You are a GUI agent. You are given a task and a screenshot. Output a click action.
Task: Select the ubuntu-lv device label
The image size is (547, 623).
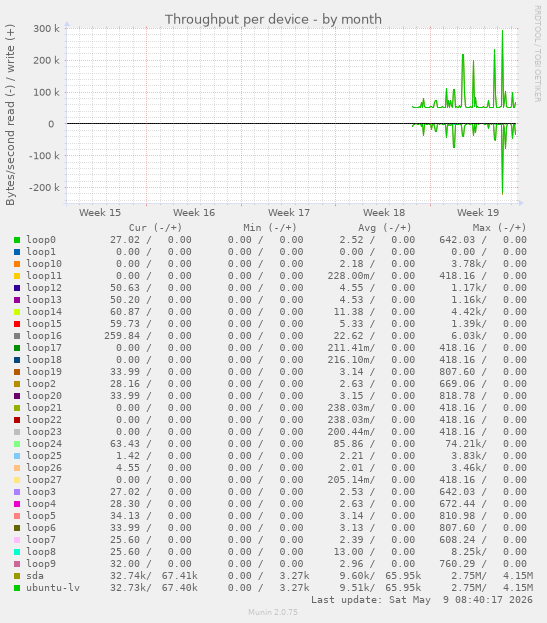pyautogui.click(x=53, y=588)
